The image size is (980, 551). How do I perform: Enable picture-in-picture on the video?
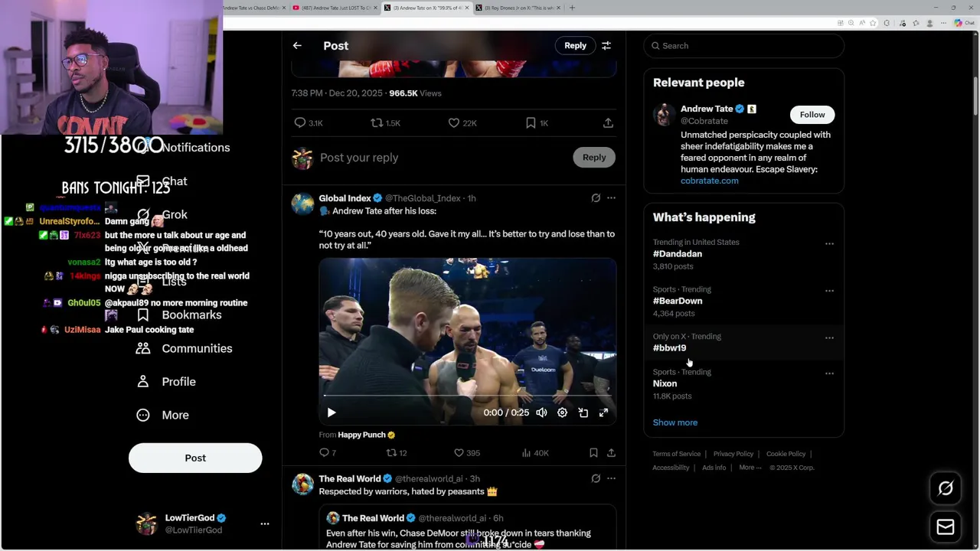[x=583, y=412]
